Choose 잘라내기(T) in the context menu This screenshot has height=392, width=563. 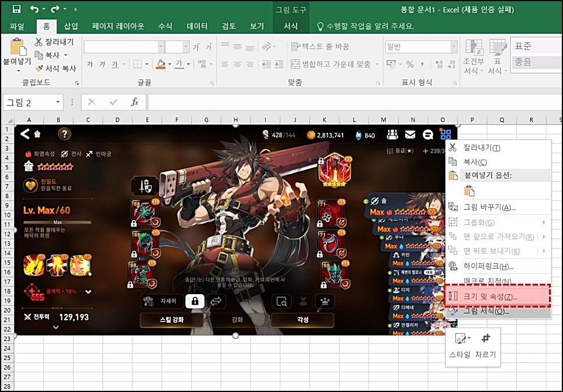coord(498,147)
